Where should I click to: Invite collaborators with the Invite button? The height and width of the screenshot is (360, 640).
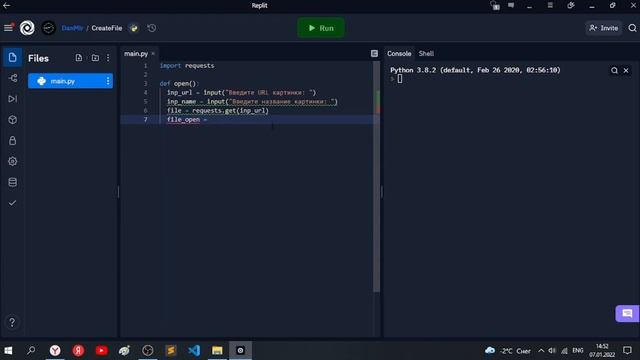tap(604, 28)
